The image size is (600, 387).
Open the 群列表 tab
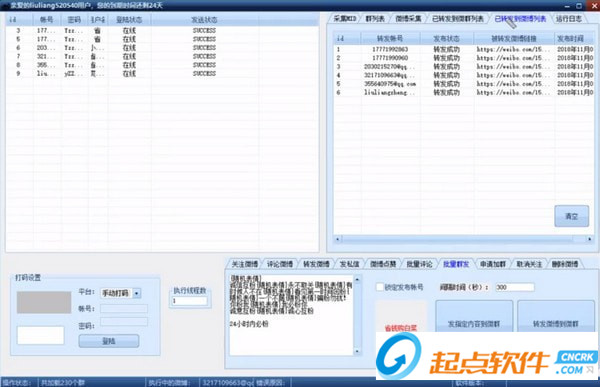(x=375, y=19)
